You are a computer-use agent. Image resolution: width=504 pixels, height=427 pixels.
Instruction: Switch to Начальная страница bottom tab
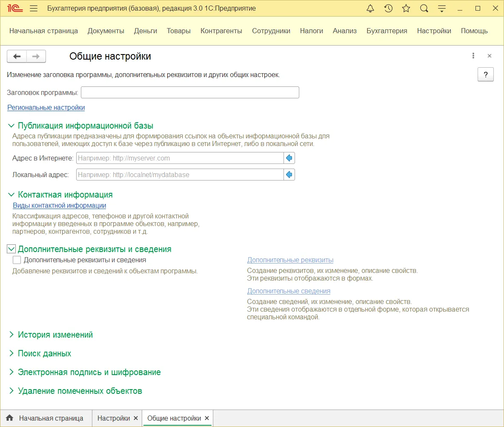click(46, 418)
